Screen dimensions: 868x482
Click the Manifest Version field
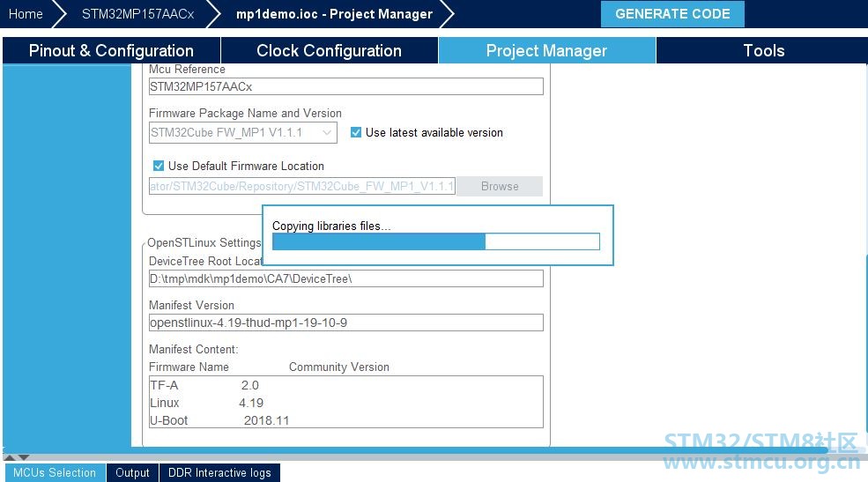click(346, 323)
